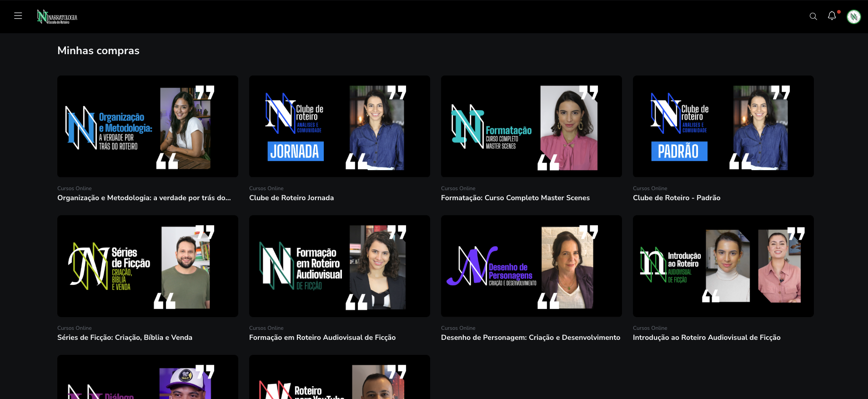
Task: Click title 'Desenho de Personagem: Criação e Desenvolvimento'
Action: point(531,338)
